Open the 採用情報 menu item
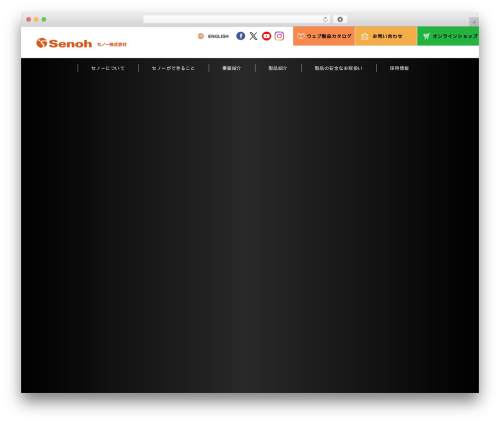 (x=399, y=68)
